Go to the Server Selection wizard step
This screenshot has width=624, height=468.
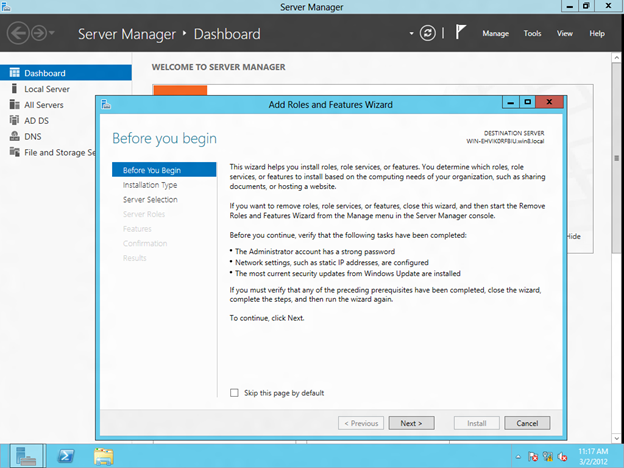point(150,200)
